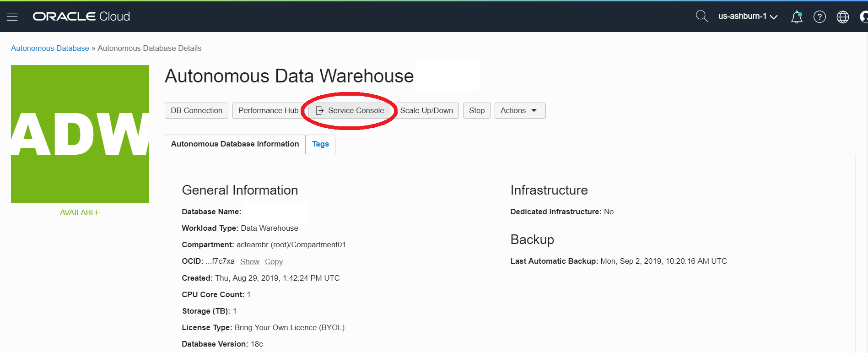Screen dimensions: 868x353
Task: Open the Performance Hub button
Action: point(268,110)
